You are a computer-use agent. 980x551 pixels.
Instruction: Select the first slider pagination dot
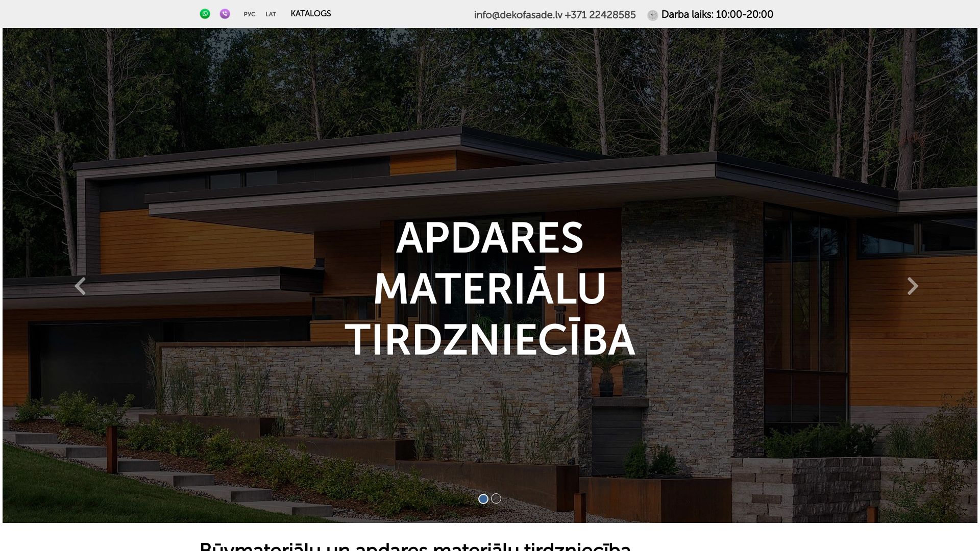[x=483, y=498]
